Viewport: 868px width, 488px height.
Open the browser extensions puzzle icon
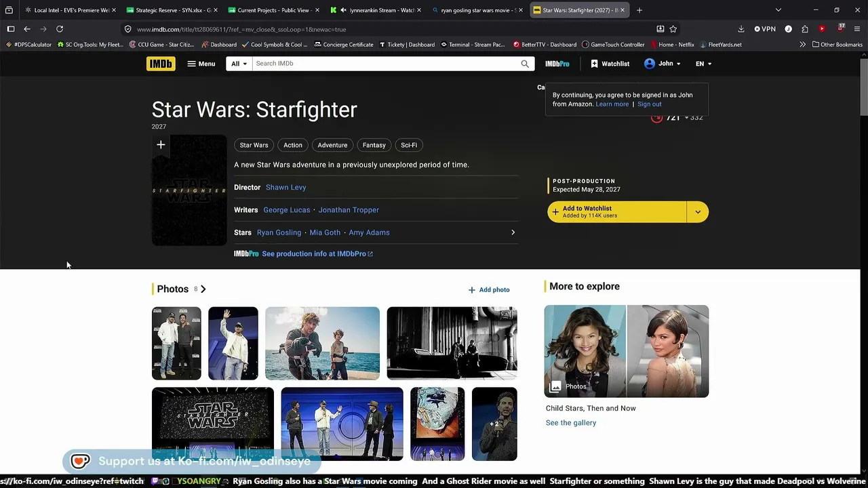tap(805, 29)
